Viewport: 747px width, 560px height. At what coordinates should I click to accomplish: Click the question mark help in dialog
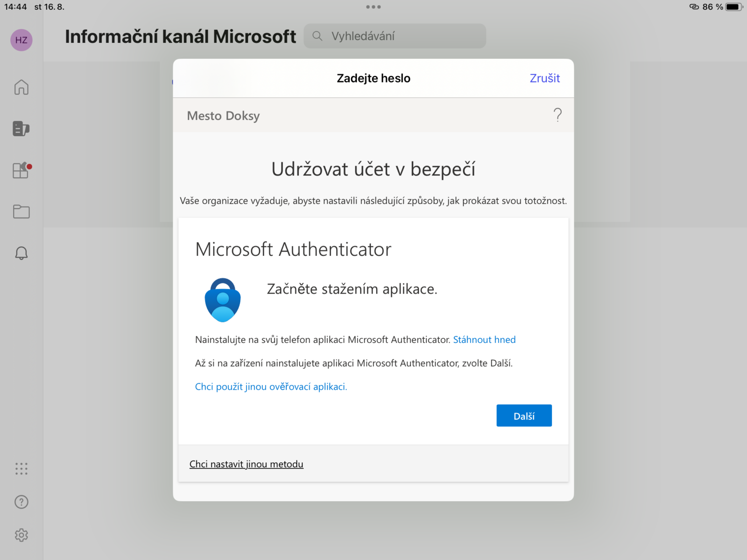[557, 115]
